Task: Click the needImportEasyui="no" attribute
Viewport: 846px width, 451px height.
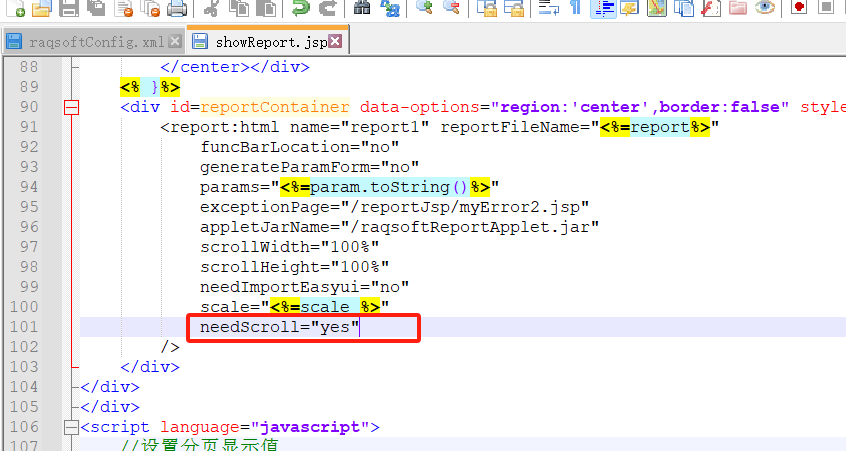Action: pyautogui.click(x=304, y=287)
